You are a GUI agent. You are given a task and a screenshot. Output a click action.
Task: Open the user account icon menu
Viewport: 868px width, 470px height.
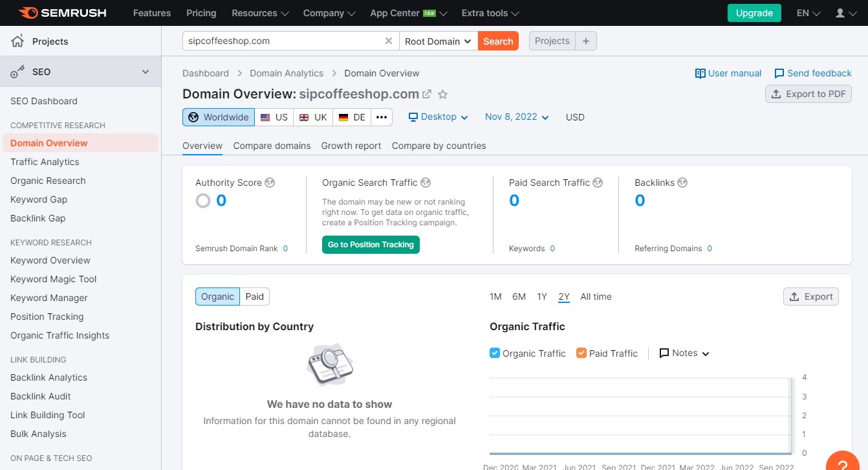click(845, 13)
